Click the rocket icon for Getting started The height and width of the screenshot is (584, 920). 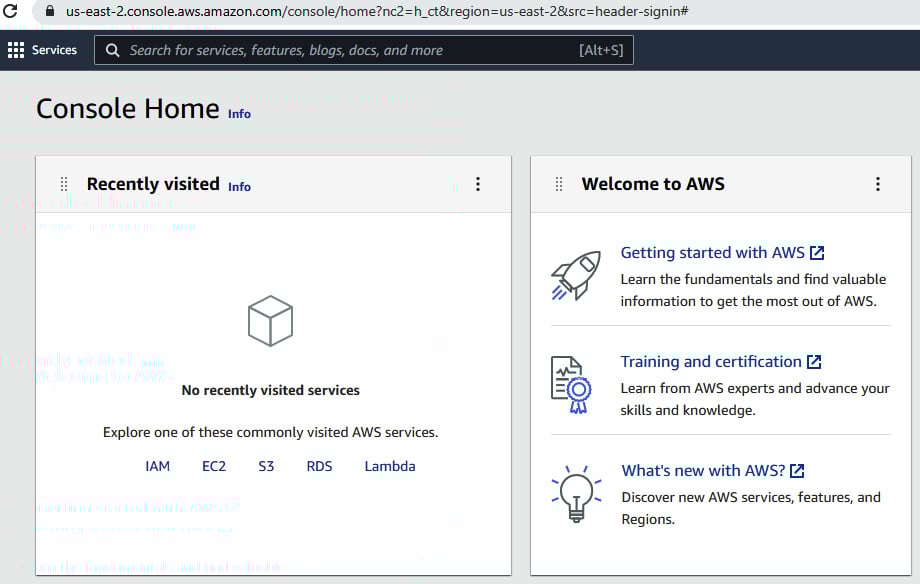[x=576, y=275]
